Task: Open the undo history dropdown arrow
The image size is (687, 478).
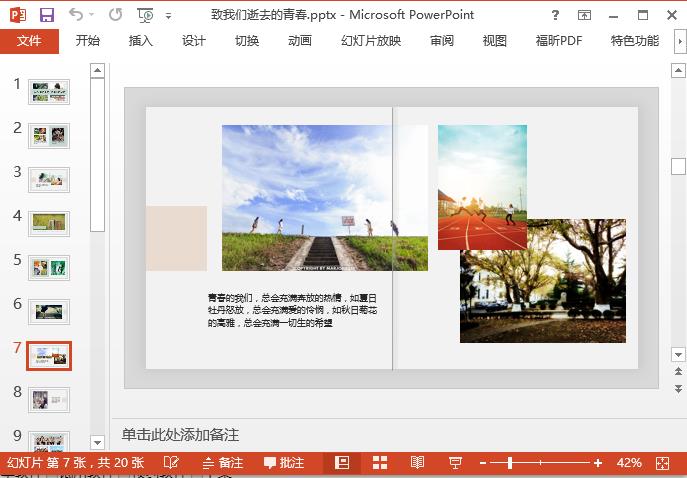Action: [92, 14]
